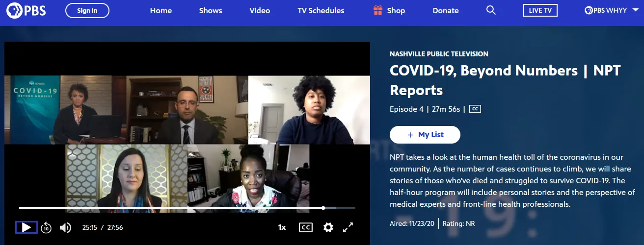
Task: Play the video
Action: click(x=27, y=227)
